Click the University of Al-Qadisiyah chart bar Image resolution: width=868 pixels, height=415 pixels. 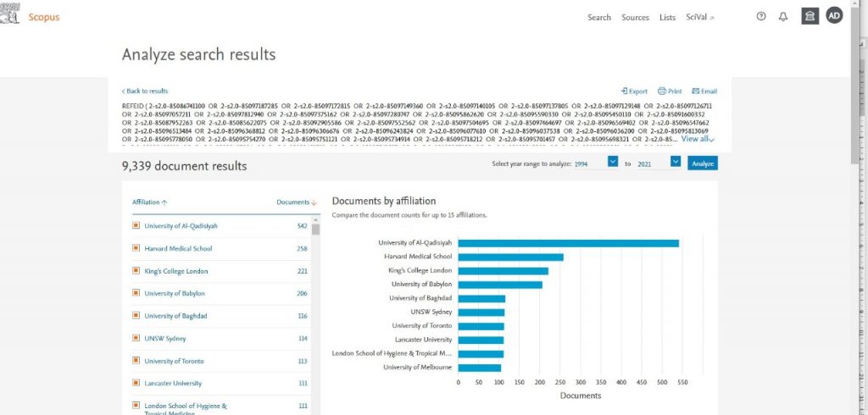[x=569, y=243]
